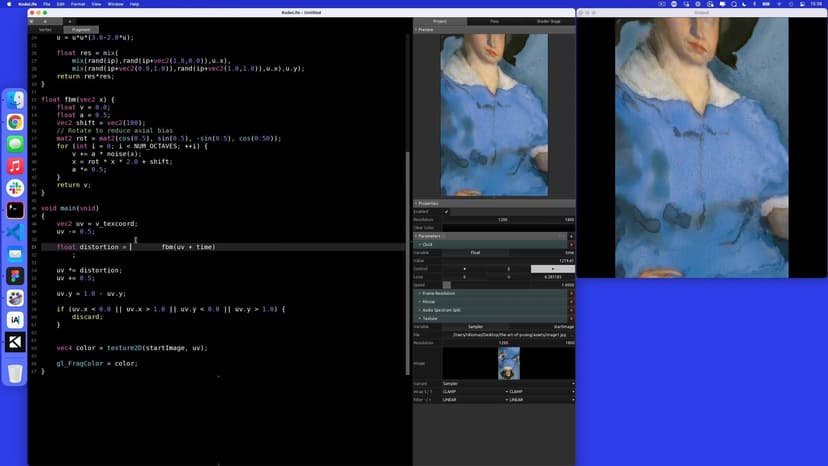
Task: Expand the Audio Spectrum parameter section
Action: pos(440,310)
